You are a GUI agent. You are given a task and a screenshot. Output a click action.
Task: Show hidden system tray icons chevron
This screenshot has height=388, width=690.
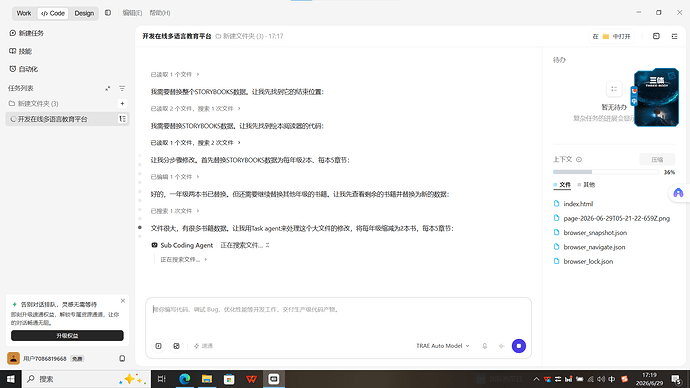(536, 379)
